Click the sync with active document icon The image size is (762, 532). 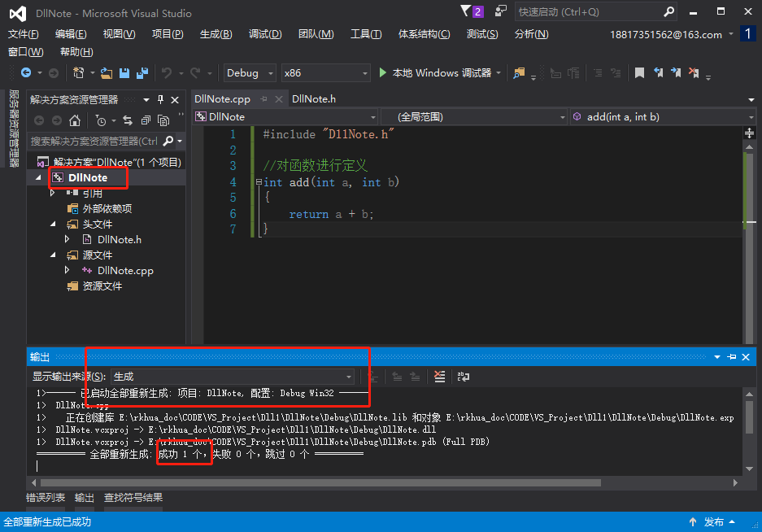[x=128, y=120]
